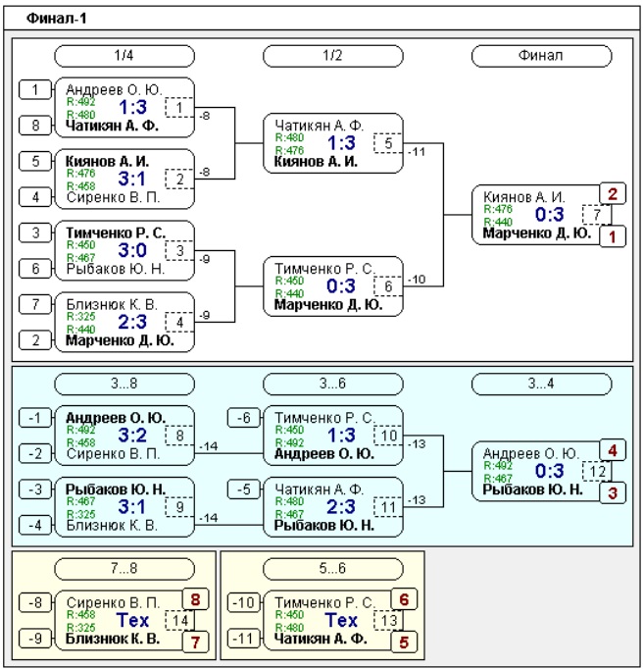This screenshot has width=644, height=669.
Task: Select the 7...8 round header
Action: click(124, 569)
